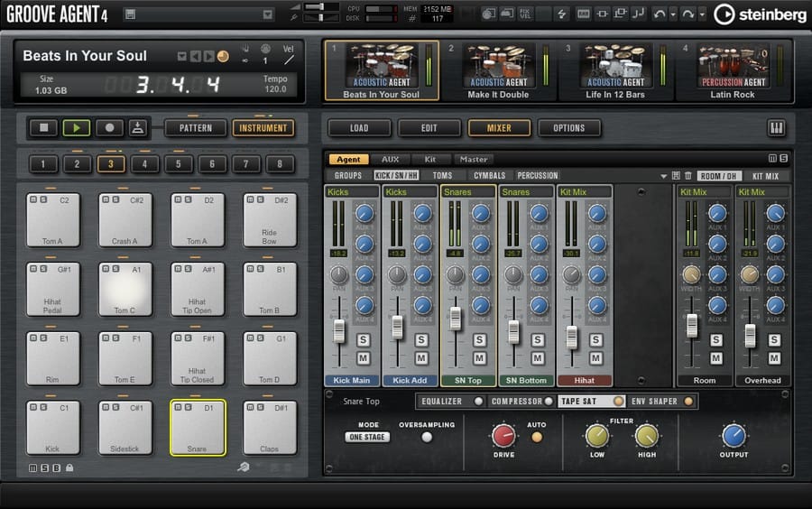Open Kick Main output selector labeled Kicks
Screen dimensions: 812x509
pyautogui.click(x=352, y=192)
